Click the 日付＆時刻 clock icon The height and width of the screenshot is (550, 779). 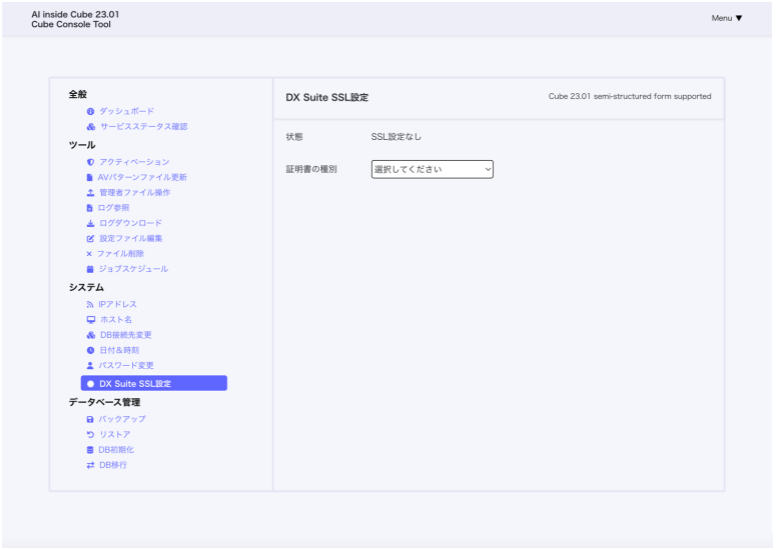[x=90, y=350]
